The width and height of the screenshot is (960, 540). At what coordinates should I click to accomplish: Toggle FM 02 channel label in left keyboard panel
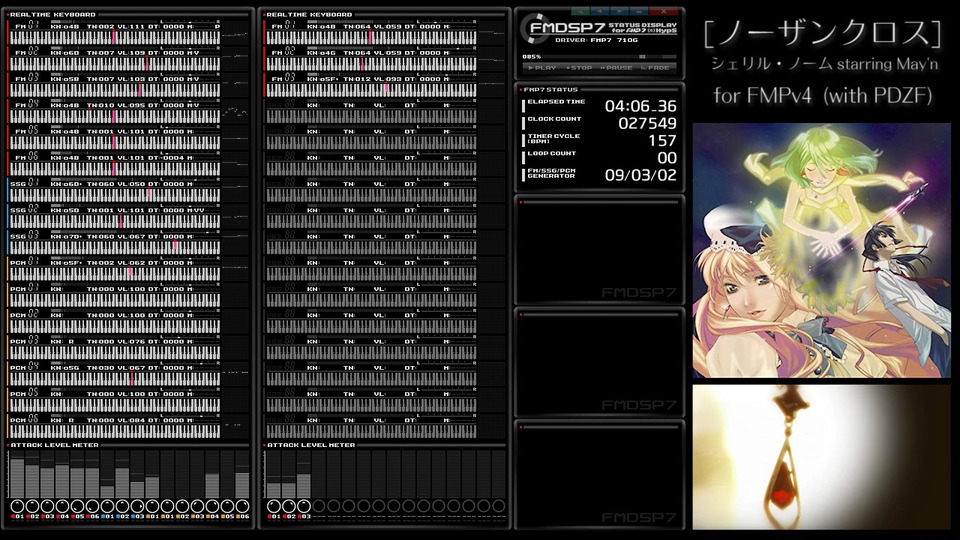pyautogui.click(x=26, y=52)
